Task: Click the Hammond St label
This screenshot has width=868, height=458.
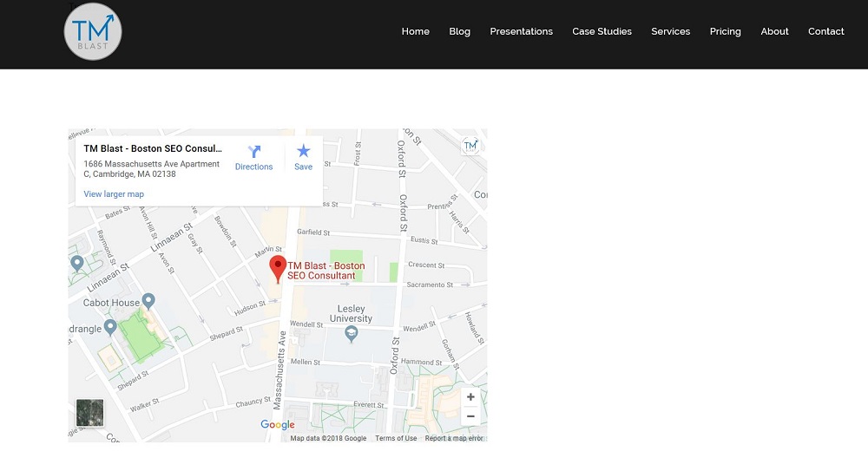Action: pos(421,362)
